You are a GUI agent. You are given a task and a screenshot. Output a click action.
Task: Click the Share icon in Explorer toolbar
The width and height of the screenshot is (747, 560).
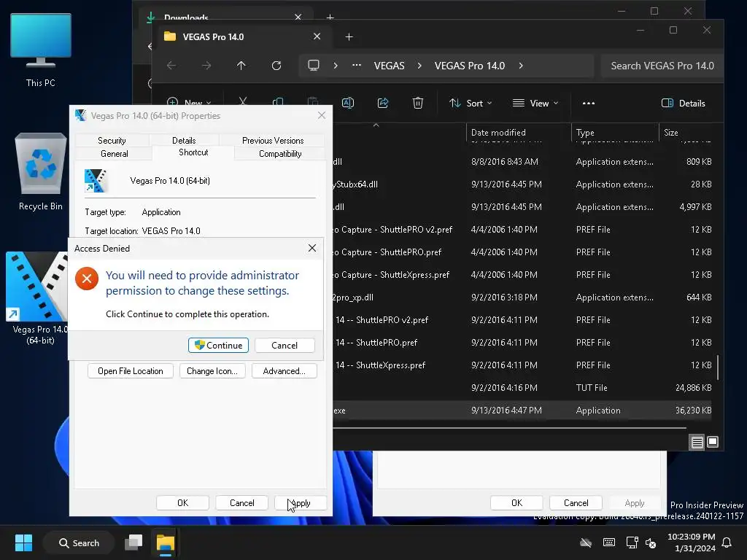coord(383,103)
